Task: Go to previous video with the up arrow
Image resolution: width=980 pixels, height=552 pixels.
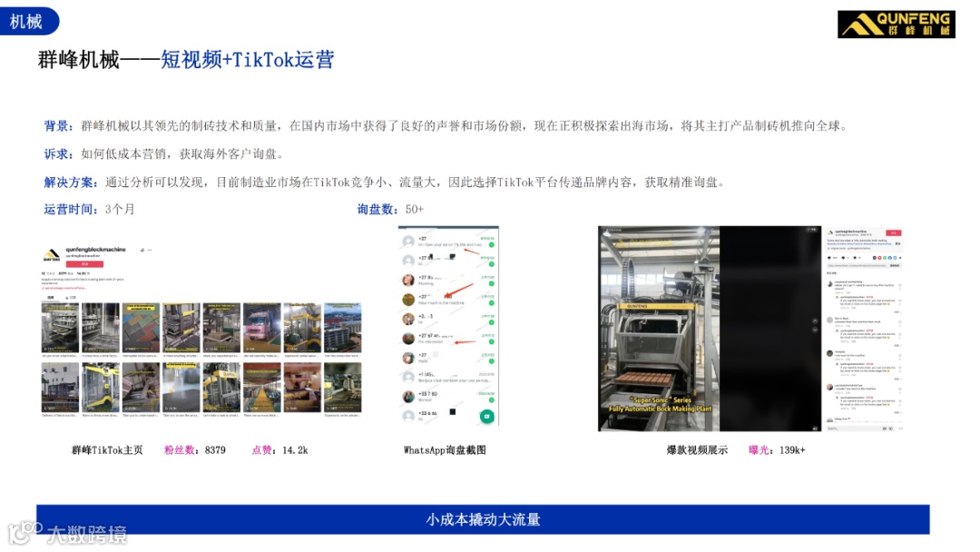Action: tap(814, 320)
